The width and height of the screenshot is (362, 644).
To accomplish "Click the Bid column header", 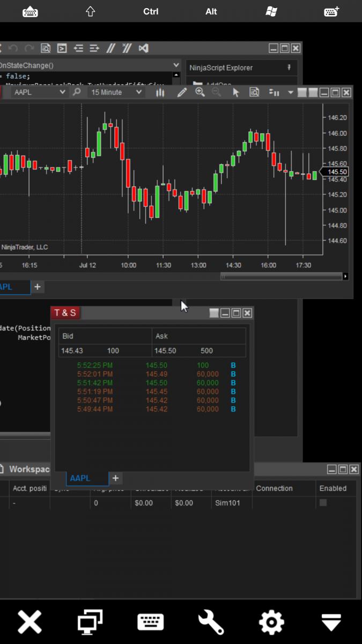I will coord(105,336).
